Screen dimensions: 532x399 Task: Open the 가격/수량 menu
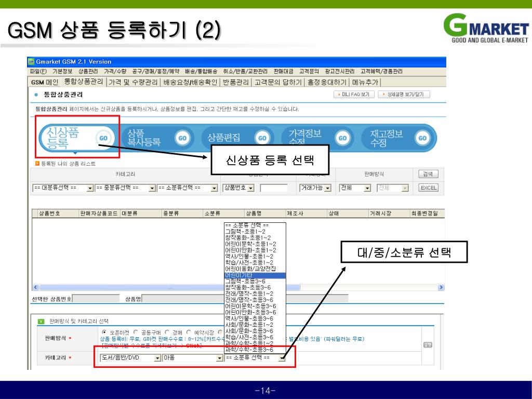(x=115, y=71)
